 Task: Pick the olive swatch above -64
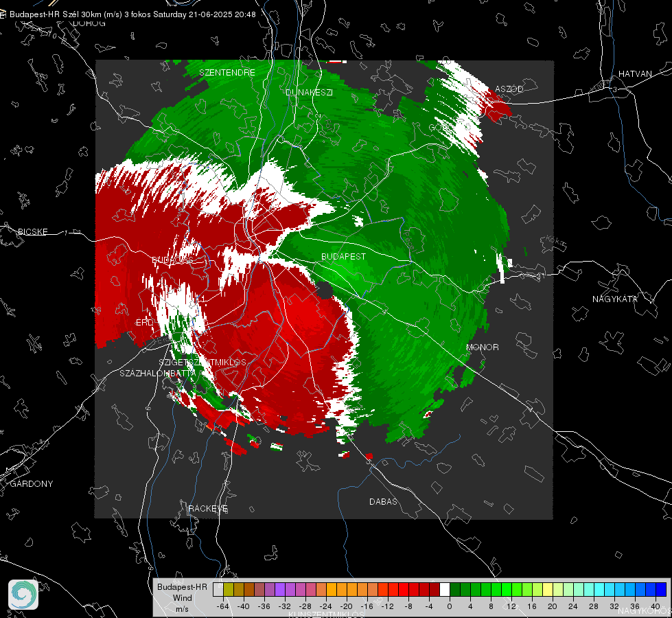coord(229,589)
